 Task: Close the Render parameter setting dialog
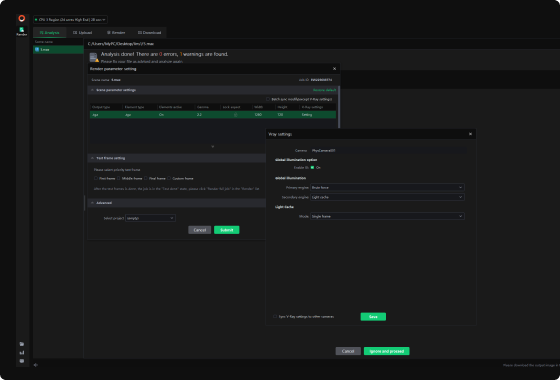click(x=334, y=69)
